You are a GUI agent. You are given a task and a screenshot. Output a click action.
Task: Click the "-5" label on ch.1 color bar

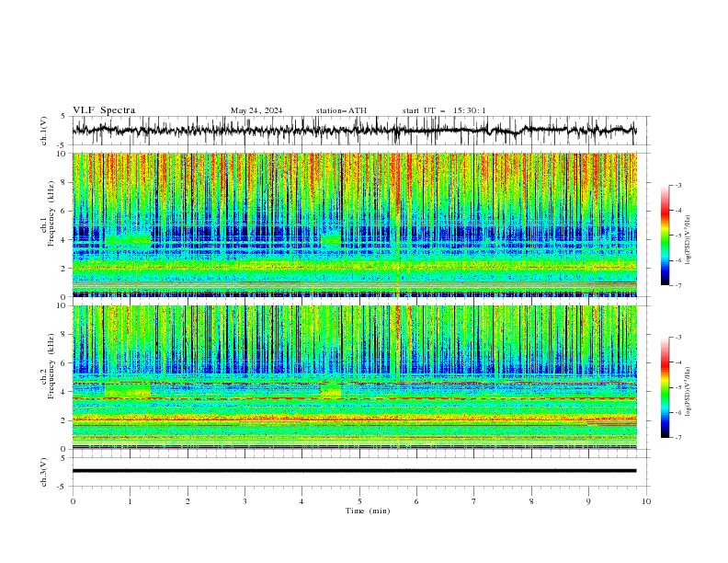click(x=677, y=236)
